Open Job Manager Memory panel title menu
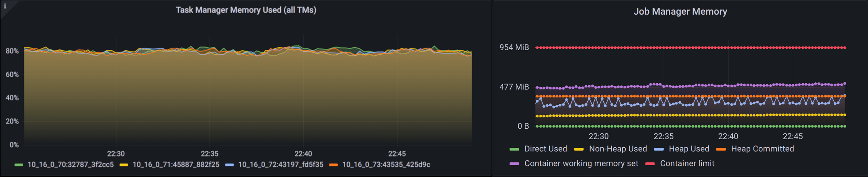The height and width of the screenshot is (177, 868). coord(680,12)
